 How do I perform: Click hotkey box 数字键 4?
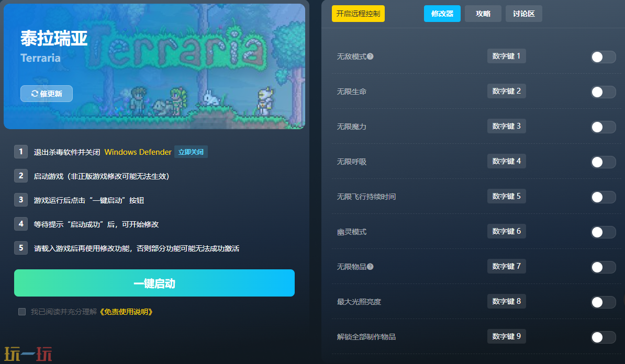click(506, 161)
